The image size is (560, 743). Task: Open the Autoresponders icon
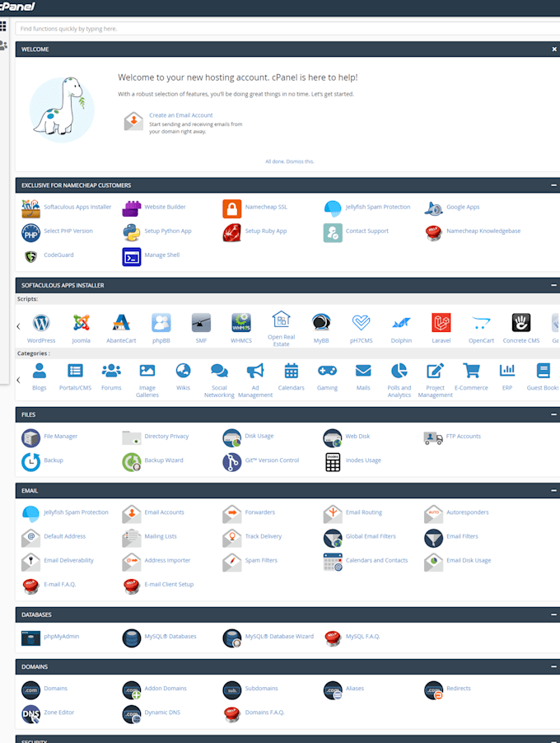tap(433, 514)
